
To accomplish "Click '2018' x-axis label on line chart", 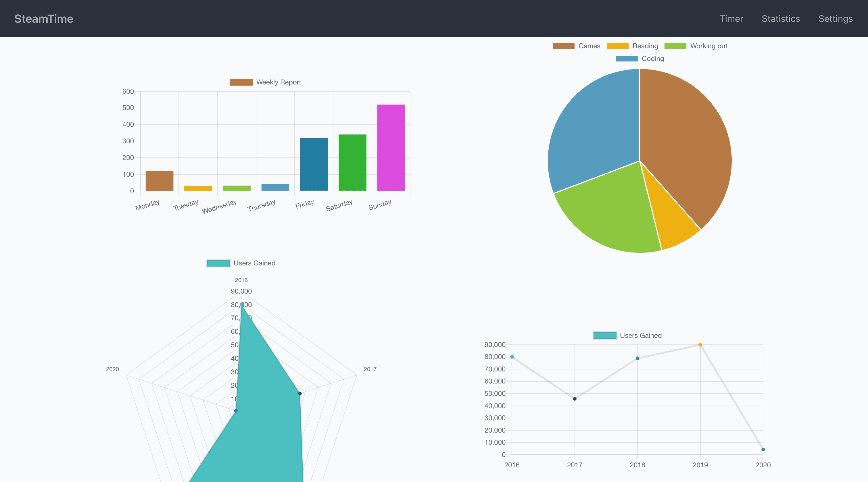I will 637,465.
